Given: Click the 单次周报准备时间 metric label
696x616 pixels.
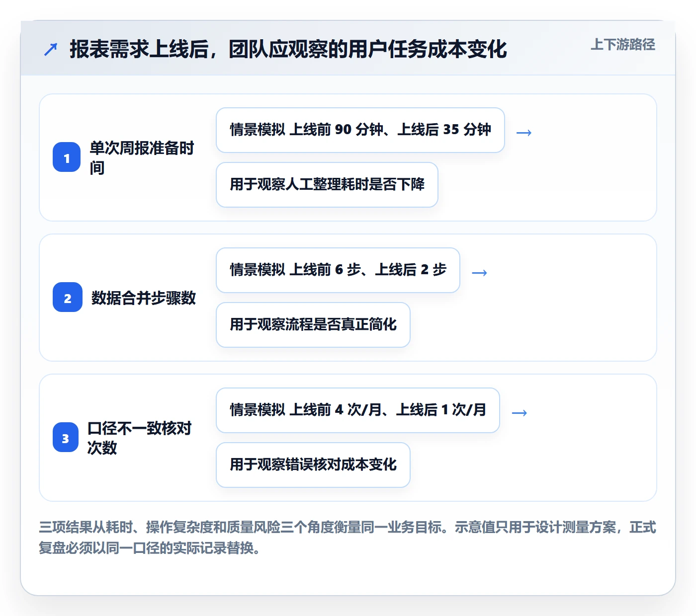Looking at the screenshot, I should coord(142,157).
